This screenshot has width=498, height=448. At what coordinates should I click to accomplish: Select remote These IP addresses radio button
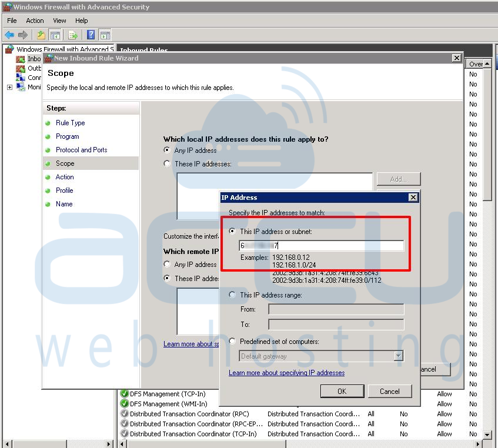point(167,278)
